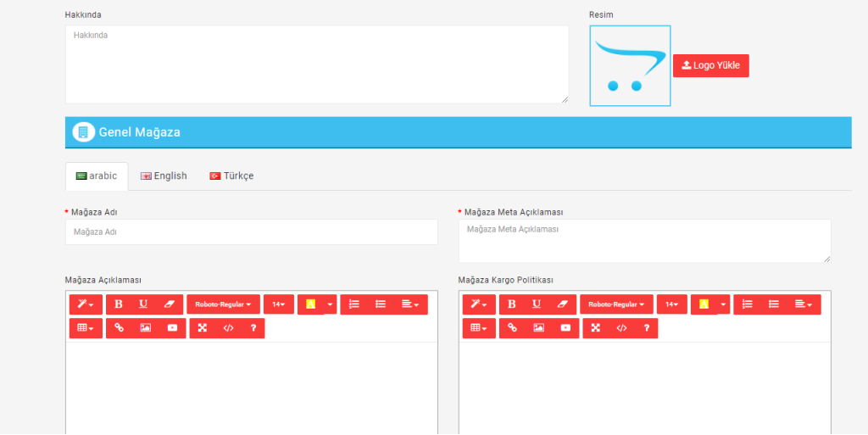Toggle bold in Mağaza Açıklaması editor
This screenshot has width=868, height=435.
coord(119,304)
